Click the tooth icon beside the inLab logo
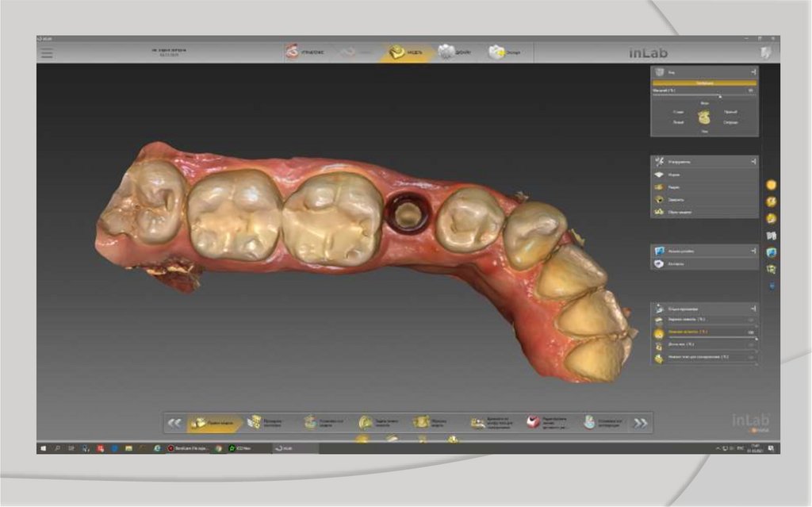 tap(765, 52)
